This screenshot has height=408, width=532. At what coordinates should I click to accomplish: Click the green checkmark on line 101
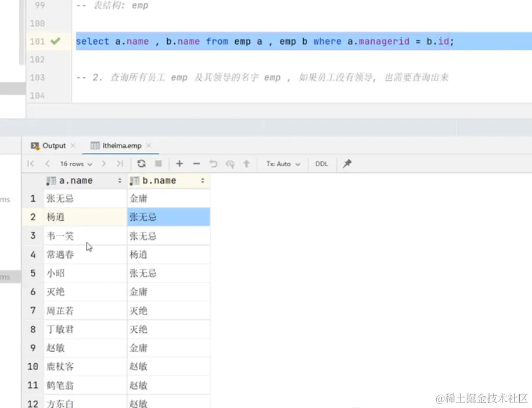coord(55,41)
